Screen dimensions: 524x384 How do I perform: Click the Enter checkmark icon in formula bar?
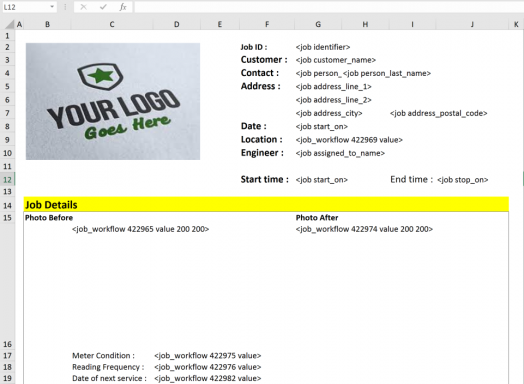click(x=103, y=7)
